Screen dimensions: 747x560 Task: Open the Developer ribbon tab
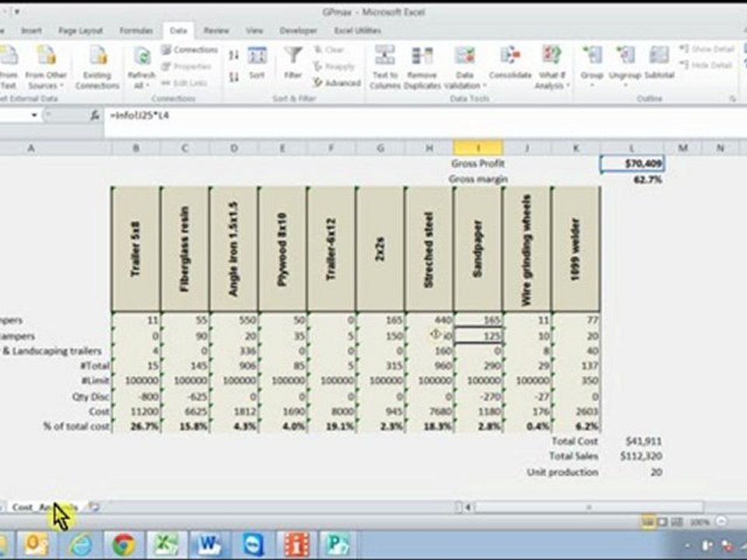[x=298, y=30]
